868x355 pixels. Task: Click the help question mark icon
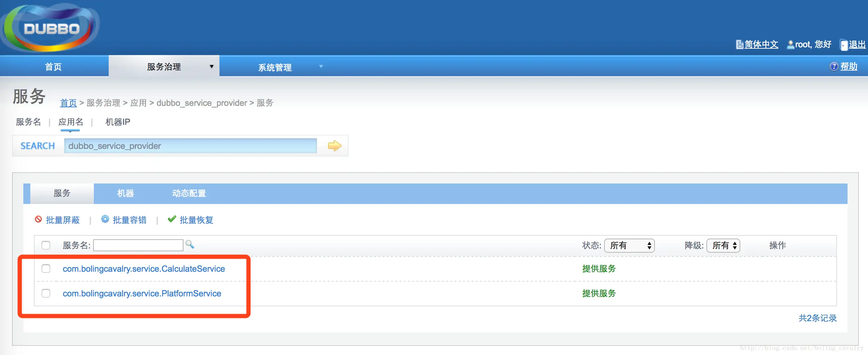click(834, 66)
